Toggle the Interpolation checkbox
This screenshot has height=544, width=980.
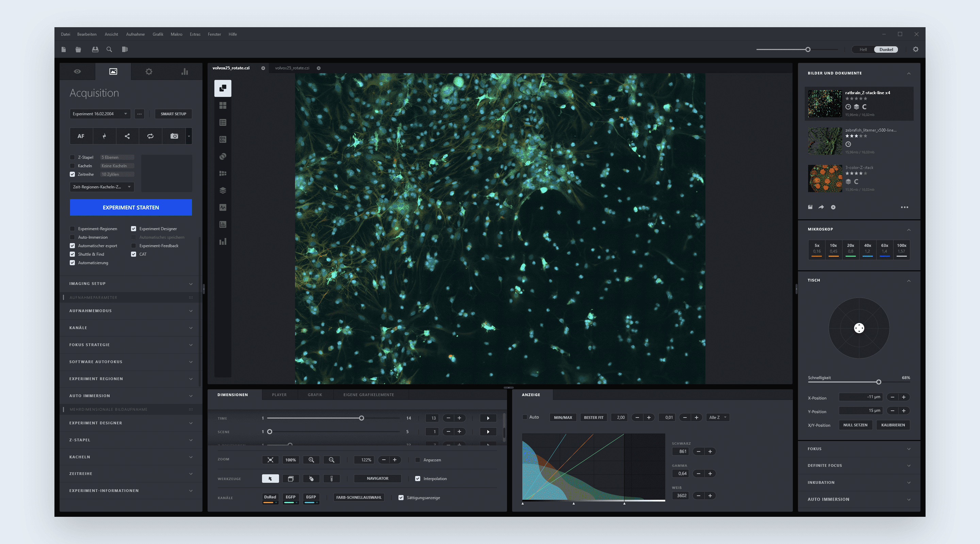tap(418, 479)
